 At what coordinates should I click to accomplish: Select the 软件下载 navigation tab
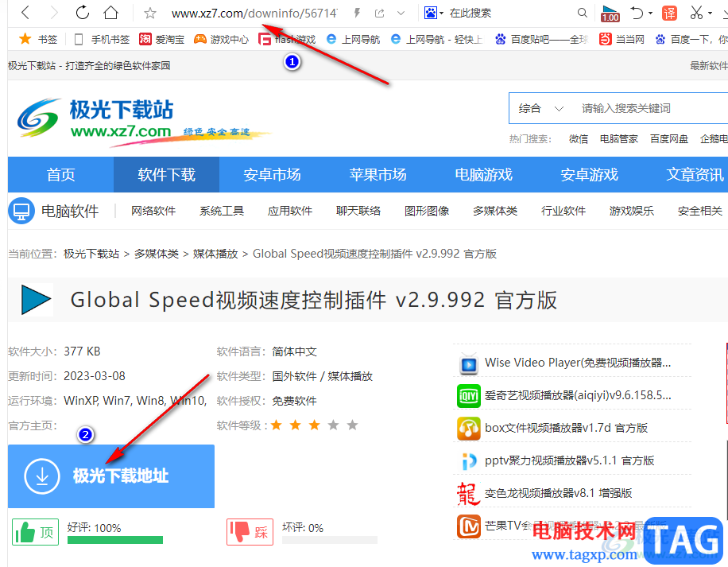166,175
